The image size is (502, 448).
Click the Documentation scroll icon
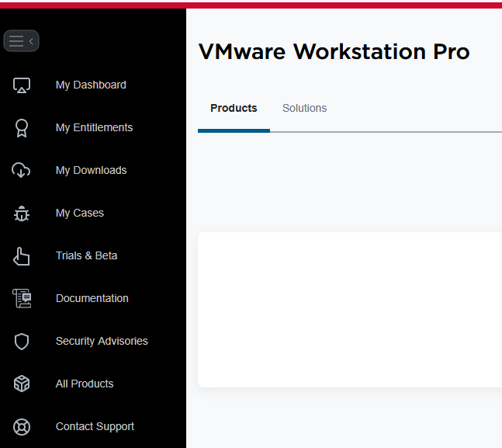(x=22, y=298)
